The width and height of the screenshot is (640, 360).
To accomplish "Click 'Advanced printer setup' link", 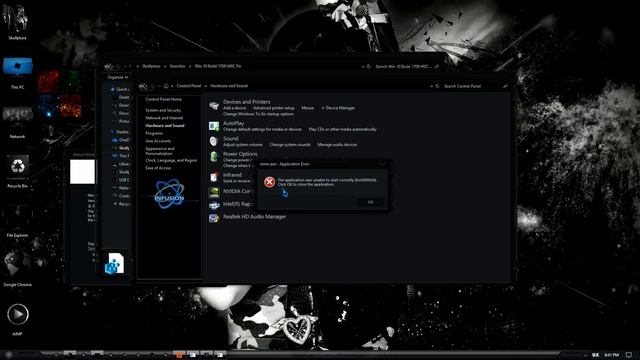I will (x=273, y=108).
